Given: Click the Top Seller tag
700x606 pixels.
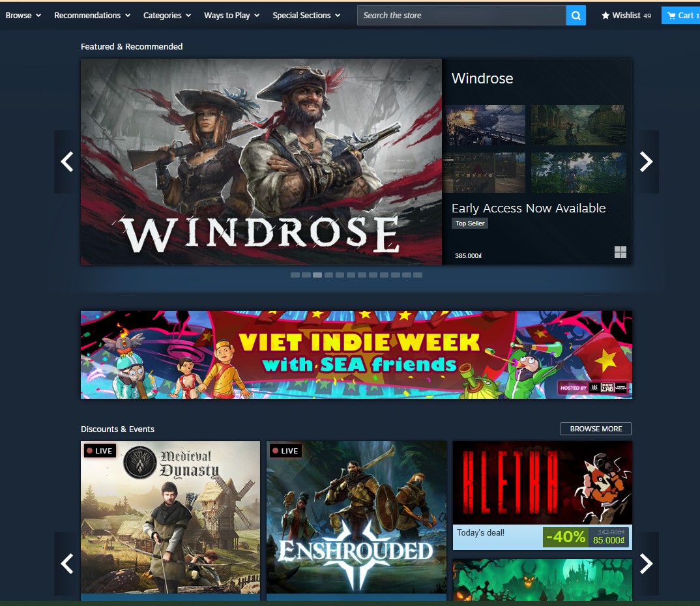Looking at the screenshot, I should [x=470, y=223].
